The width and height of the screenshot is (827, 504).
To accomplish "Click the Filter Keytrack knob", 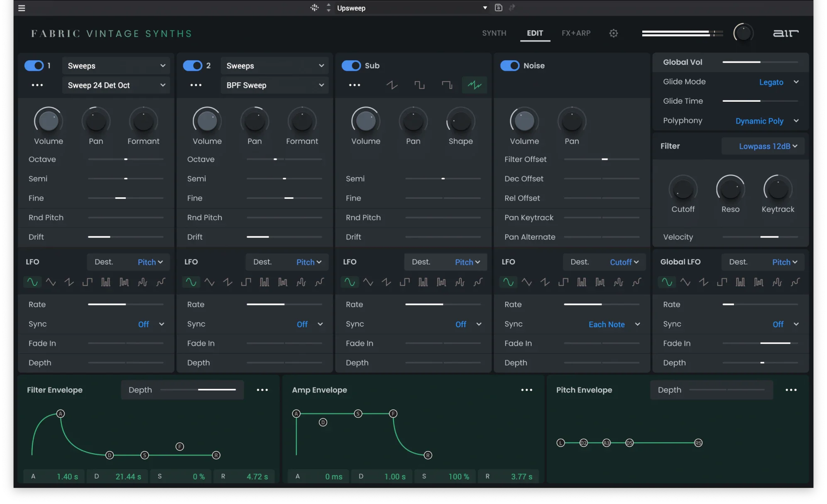I will [x=778, y=190].
